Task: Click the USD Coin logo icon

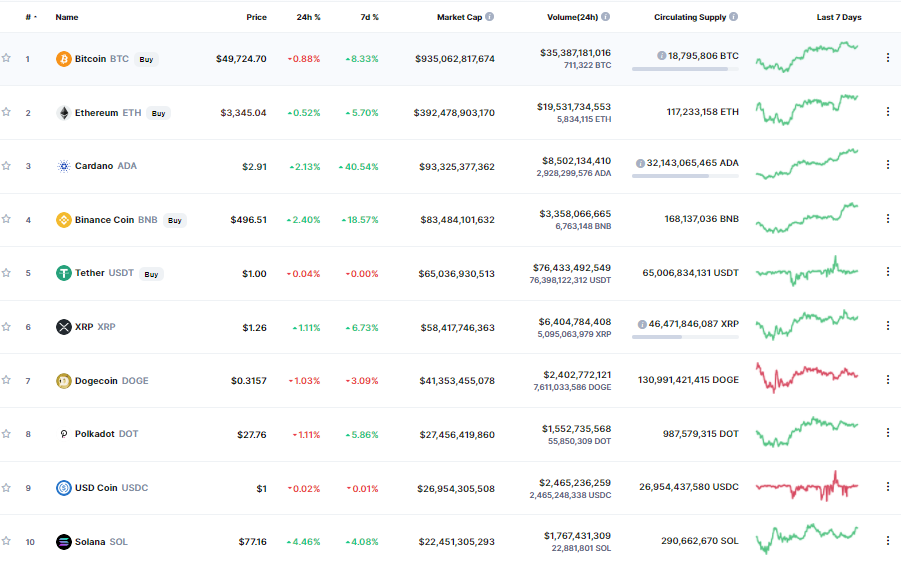Action: pos(64,488)
